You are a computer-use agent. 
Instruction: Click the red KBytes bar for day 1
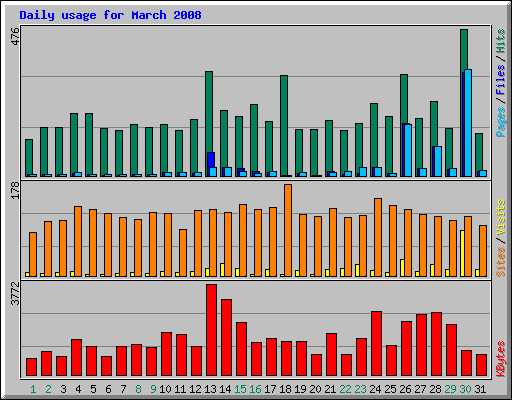tap(31, 367)
